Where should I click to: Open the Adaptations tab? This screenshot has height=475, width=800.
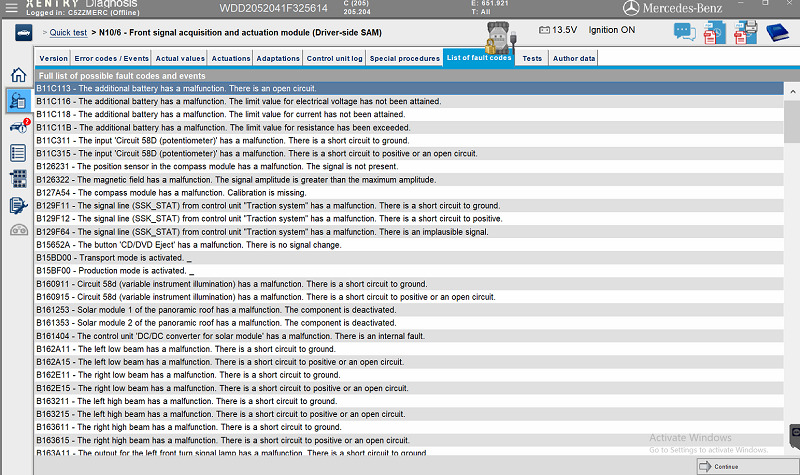(x=278, y=59)
